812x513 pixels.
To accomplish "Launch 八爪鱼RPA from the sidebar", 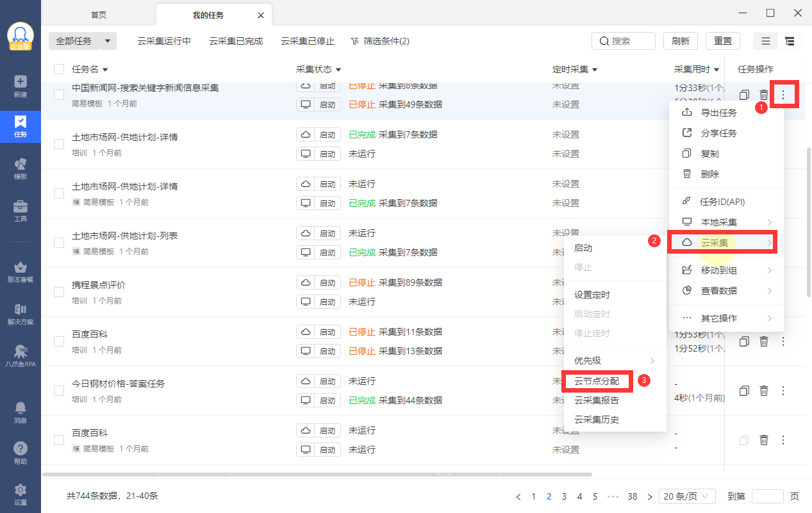I will (x=21, y=356).
